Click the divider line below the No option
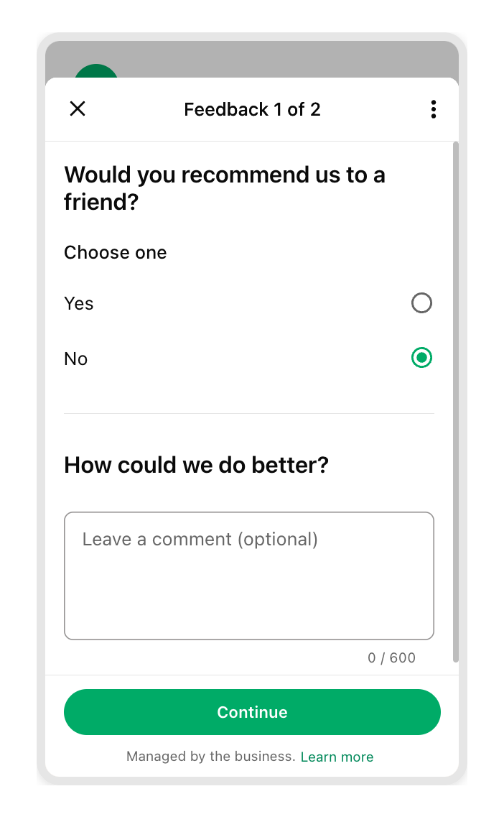 pos(248,413)
